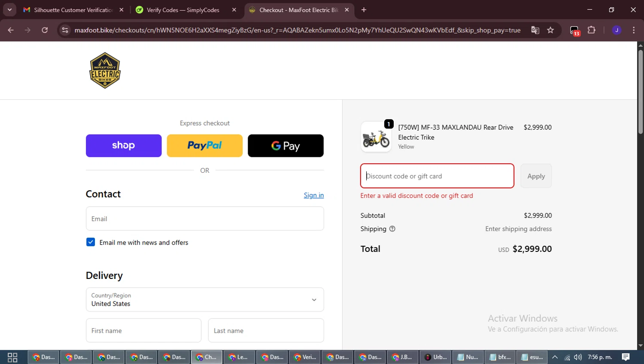
Task: Click the 'Enter shipping address' text
Action: coord(519,229)
